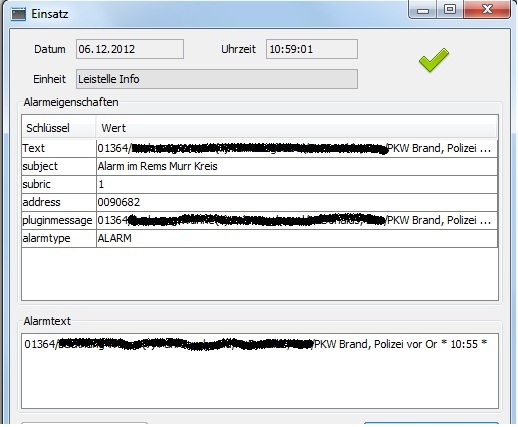The height and width of the screenshot is (427, 518).
Task: Select the Text key cell
Action: pos(59,148)
